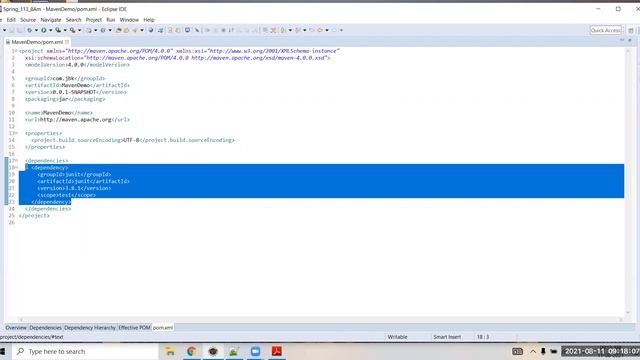This screenshot has width=640, height=360.
Task: Click the taskbar date and time clock
Action: [602, 351]
